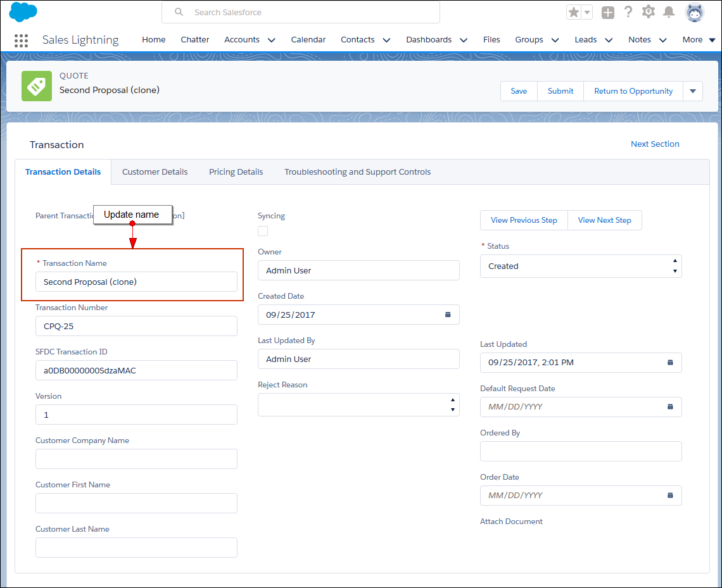The image size is (722, 588).
Task: Expand the Leads menu chevron
Action: point(609,40)
